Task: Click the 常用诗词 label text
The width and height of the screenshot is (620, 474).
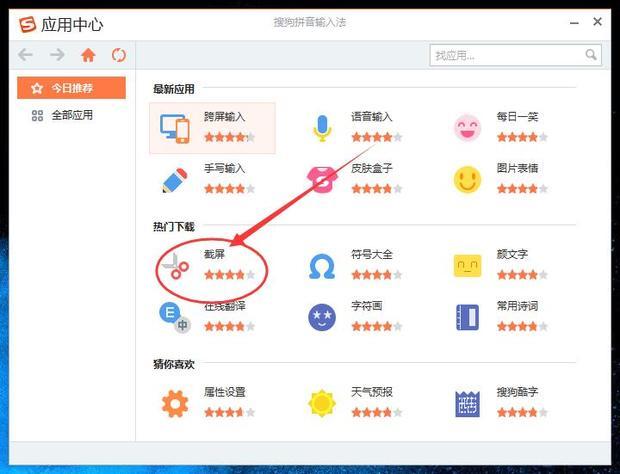Action: tap(517, 306)
